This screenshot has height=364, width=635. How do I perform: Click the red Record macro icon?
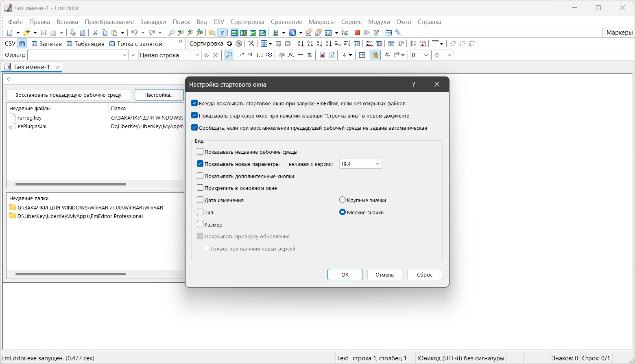(x=358, y=33)
